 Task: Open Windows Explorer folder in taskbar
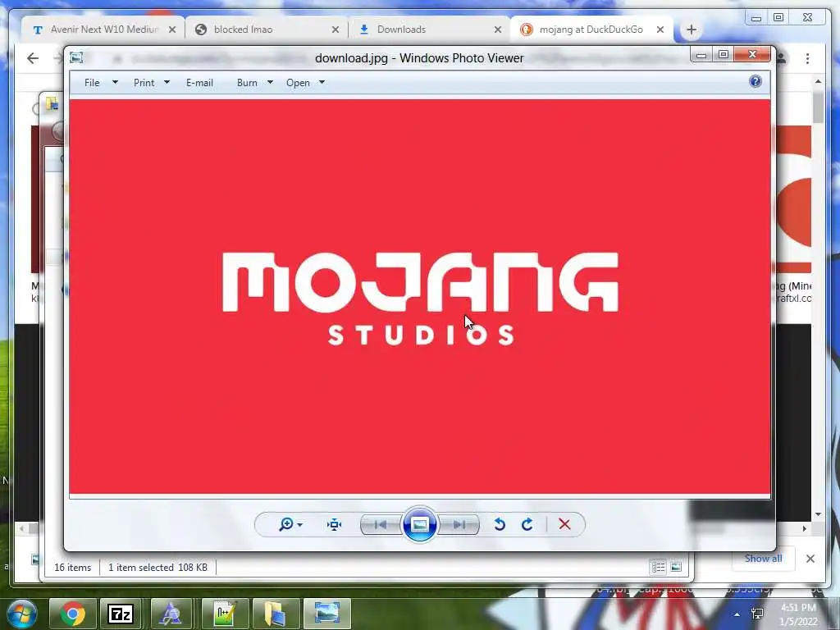(275, 614)
